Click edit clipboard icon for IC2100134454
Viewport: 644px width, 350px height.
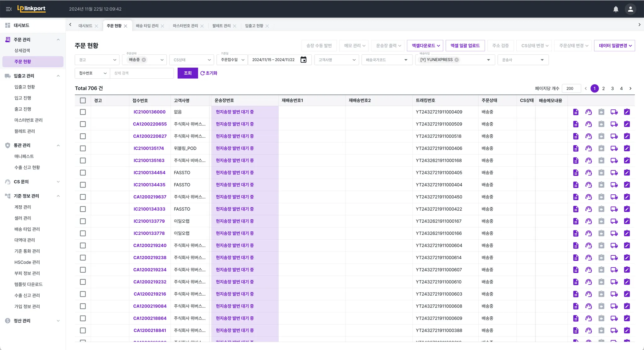(x=627, y=173)
